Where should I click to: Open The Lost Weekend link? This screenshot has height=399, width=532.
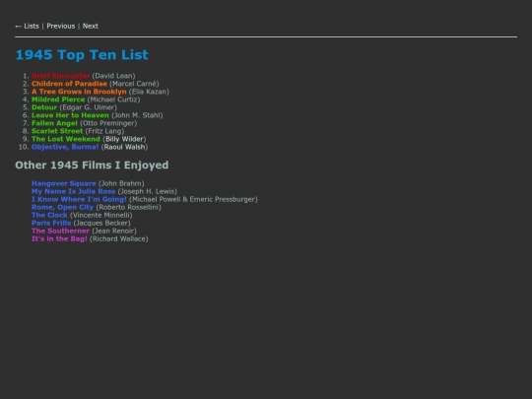coord(66,139)
